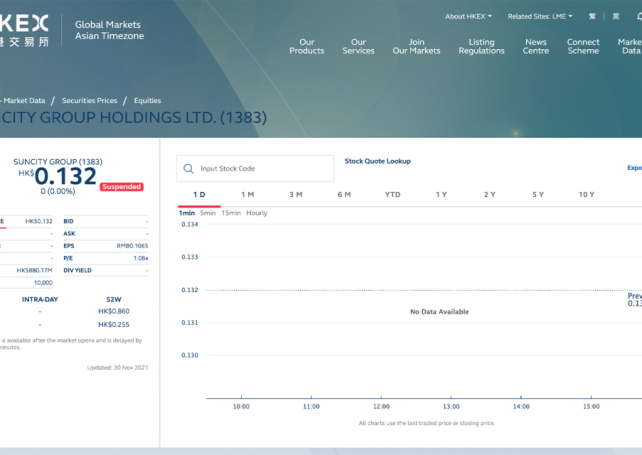Viewport: 642px width, 455px height.
Task: Click the chart footnote about closing price
Action: (x=427, y=423)
